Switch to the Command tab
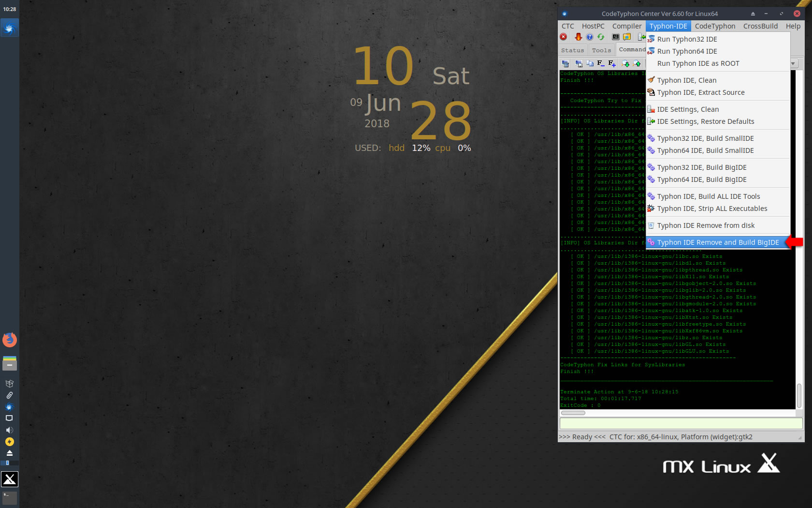This screenshot has height=508, width=812. [x=632, y=50]
